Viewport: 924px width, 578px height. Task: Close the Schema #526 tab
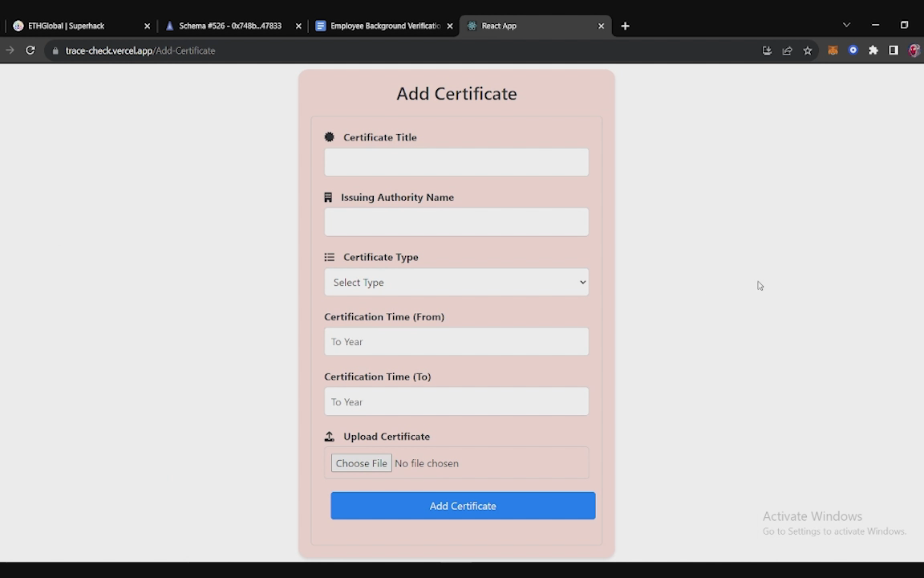click(298, 26)
